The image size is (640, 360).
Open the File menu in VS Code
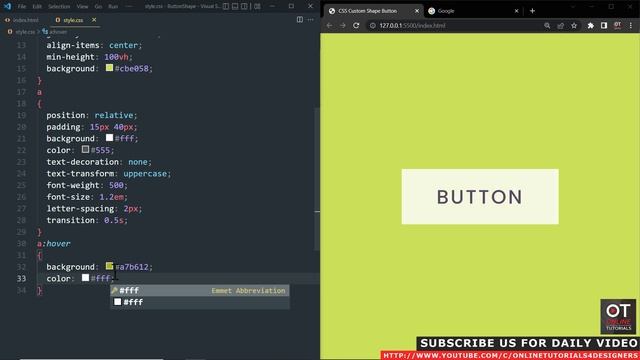22,7
